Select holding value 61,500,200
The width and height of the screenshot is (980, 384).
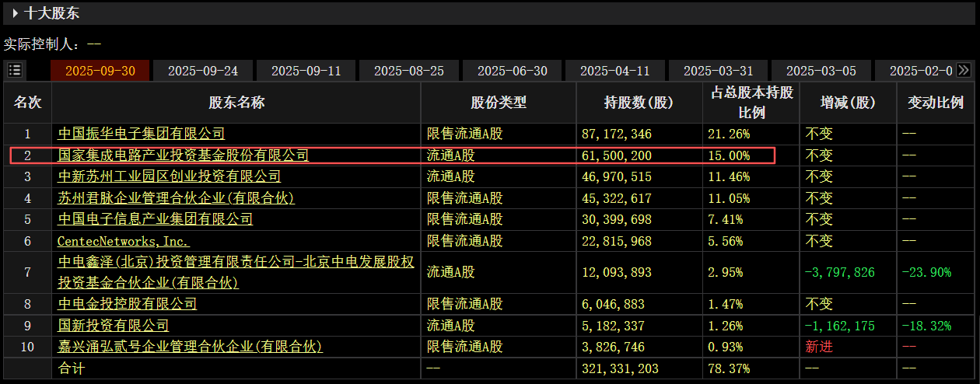(616, 155)
